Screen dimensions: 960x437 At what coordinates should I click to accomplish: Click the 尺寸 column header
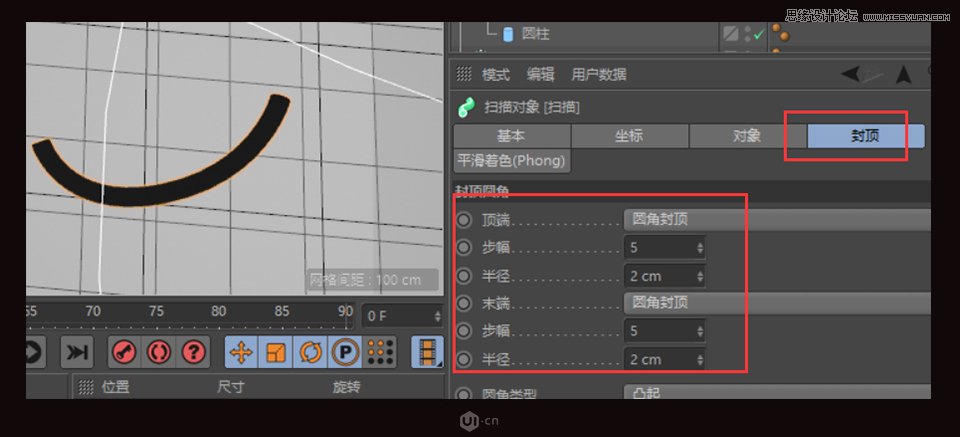(x=231, y=387)
